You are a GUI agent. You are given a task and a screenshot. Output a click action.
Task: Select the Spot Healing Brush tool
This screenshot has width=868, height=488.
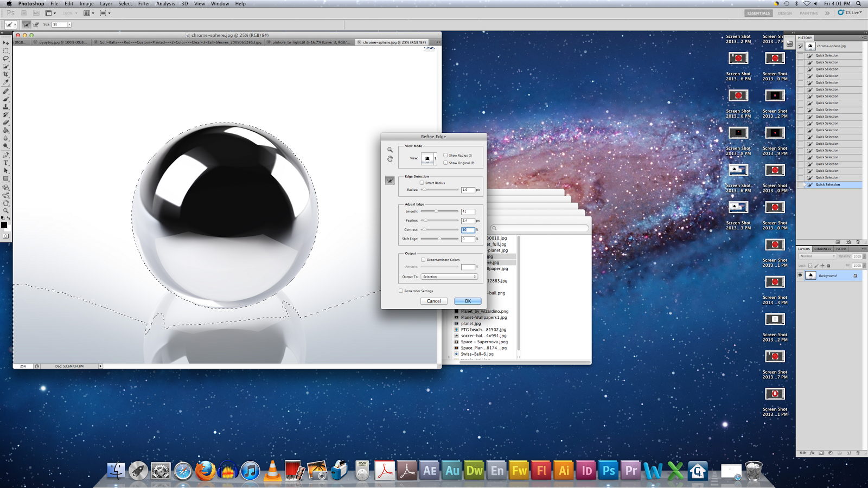tap(6, 91)
